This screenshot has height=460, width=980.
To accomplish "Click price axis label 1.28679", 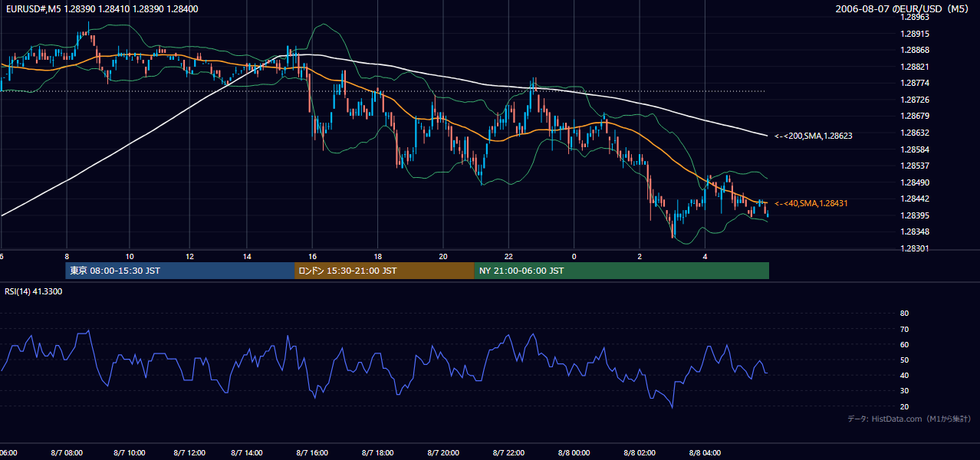I will click(913, 116).
